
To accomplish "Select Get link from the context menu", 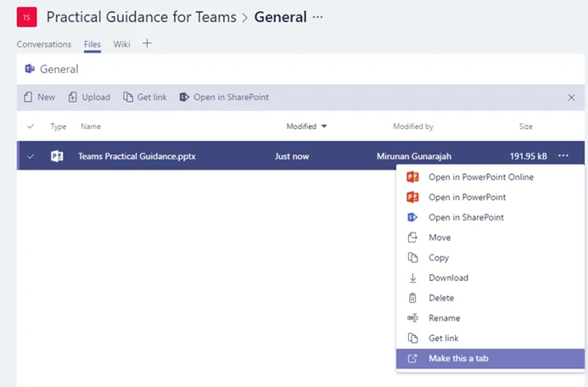I will [490, 339].
